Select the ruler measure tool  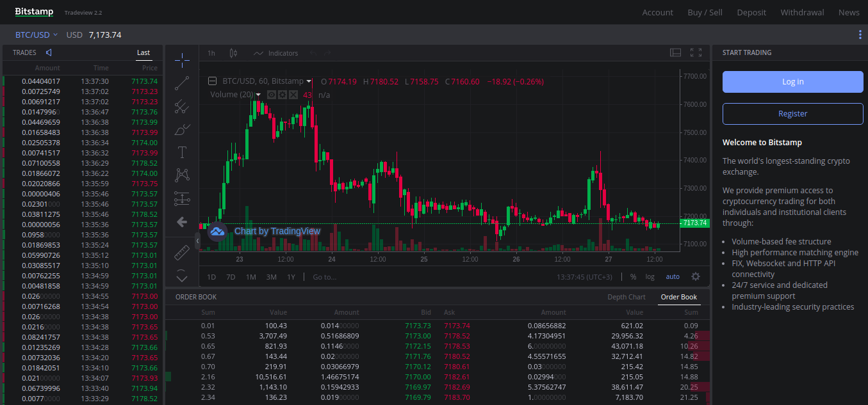coord(182,253)
